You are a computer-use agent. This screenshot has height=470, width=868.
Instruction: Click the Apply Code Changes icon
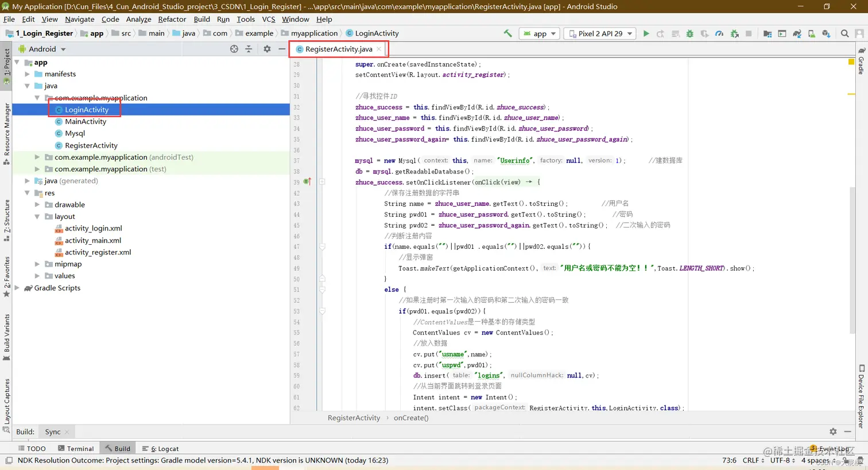(675, 33)
